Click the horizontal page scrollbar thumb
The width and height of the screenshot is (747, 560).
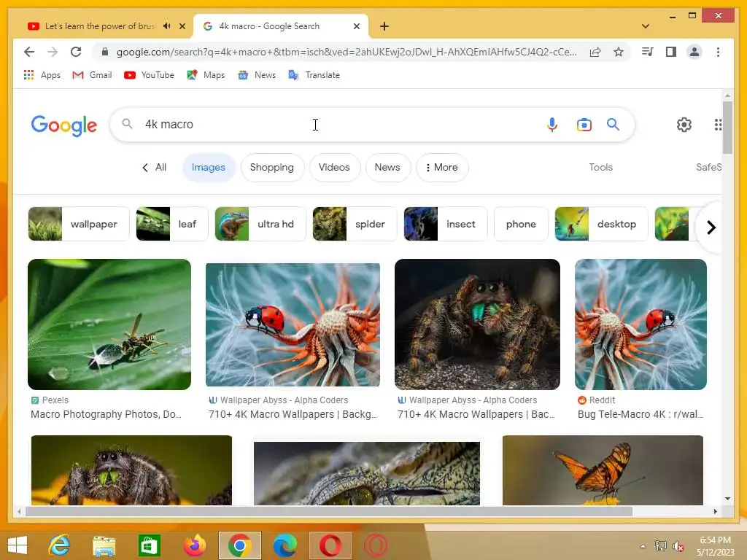[329, 511]
